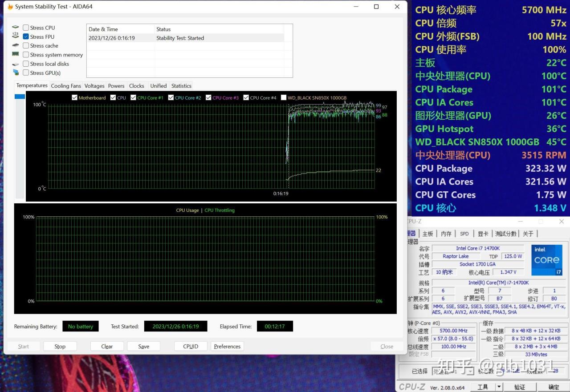Click the cache chip icon beside Stress cache
570x392 pixels.
point(16,45)
